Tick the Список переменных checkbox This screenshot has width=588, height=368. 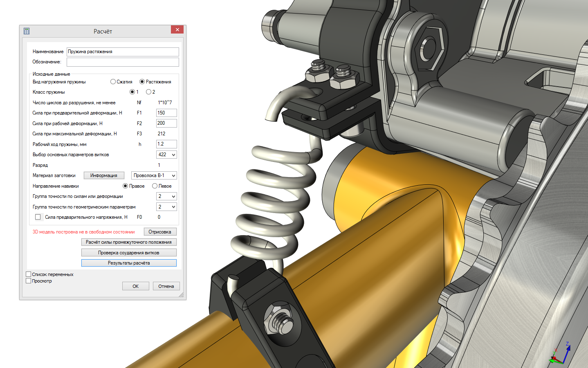pos(29,274)
